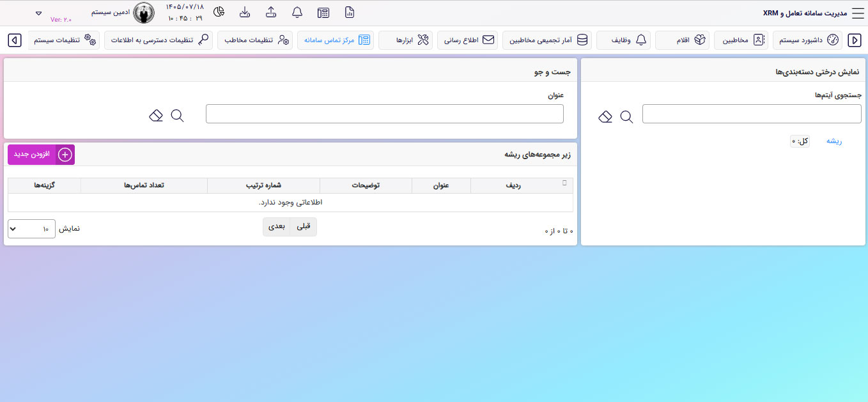Open the calculator icon in header
The image size is (868, 402).
(x=323, y=13)
